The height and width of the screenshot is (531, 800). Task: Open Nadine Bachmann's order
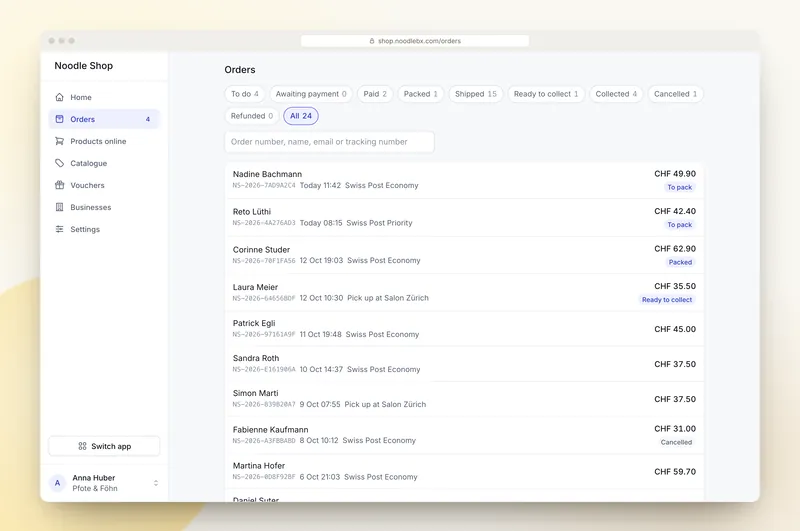(x=464, y=180)
